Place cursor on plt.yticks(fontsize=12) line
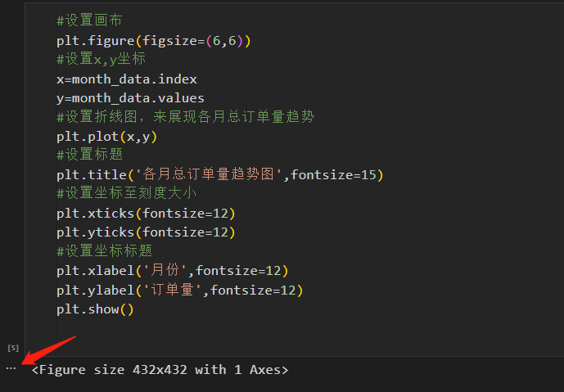Image resolution: width=564 pixels, height=392 pixels. coord(146,232)
